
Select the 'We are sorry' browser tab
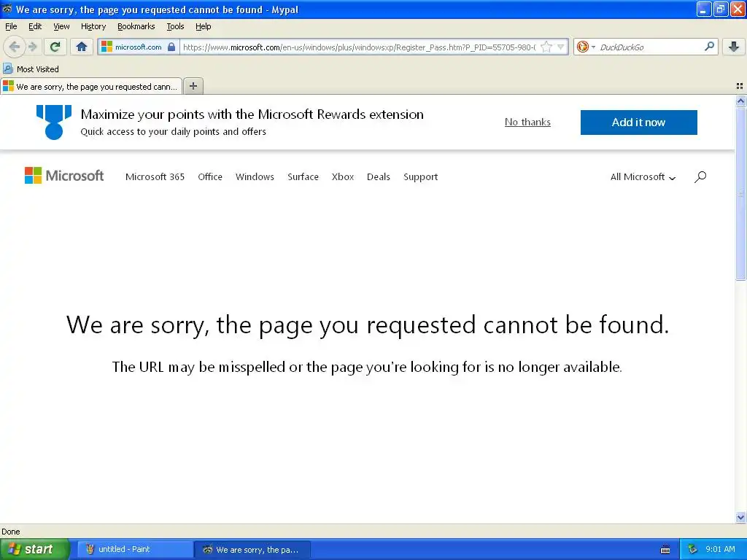91,86
